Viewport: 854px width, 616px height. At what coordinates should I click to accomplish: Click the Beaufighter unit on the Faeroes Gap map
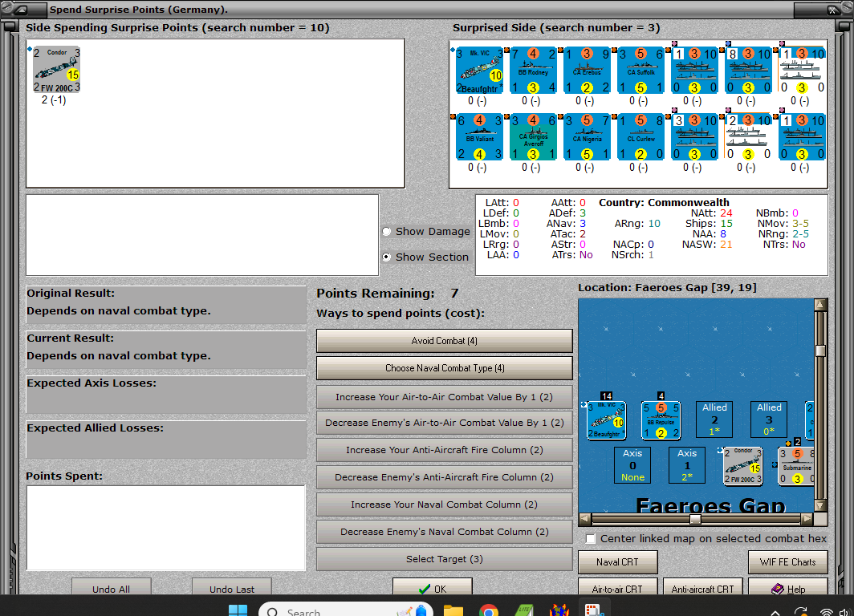(606, 420)
